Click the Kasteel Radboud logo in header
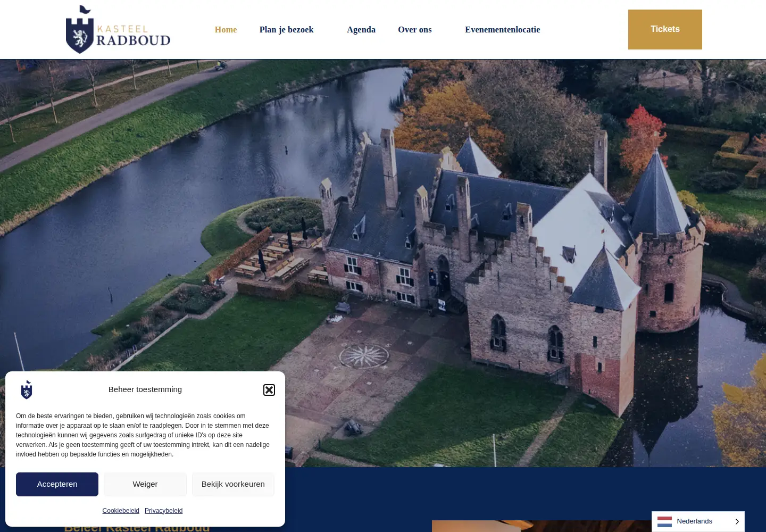The image size is (766, 532). point(118,30)
